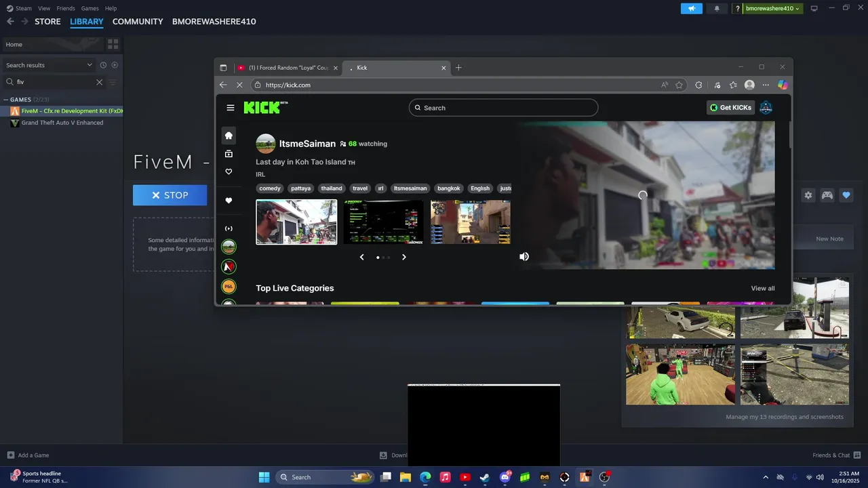
Task: Click the live broadcast icon in Kick sidebar
Action: (x=229, y=228)
